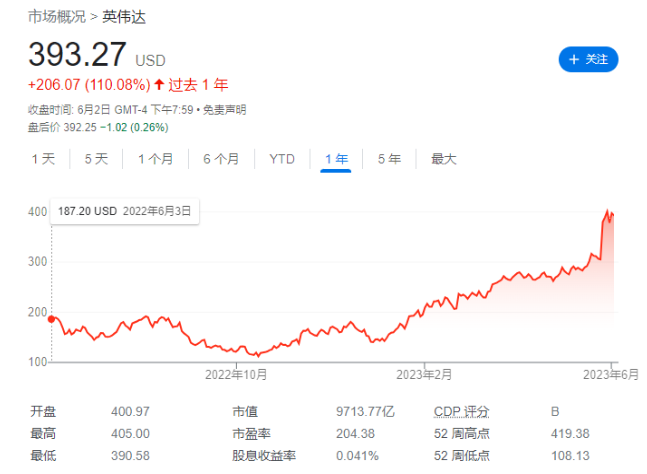647x474 pixels.
Task: Click the 300 y-axis label
Action: pyautogui.click(x=38, y=262)
